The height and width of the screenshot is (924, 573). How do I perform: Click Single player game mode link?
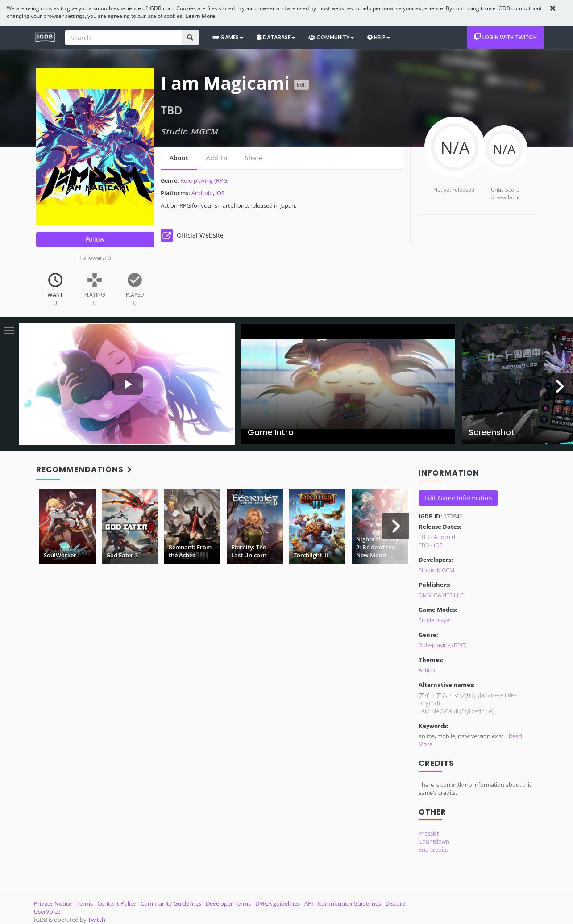pyautogui.click(x=435, y=620)
